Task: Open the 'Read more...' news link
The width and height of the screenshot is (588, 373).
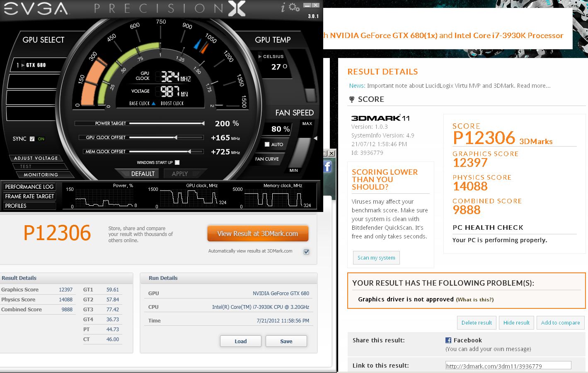Action: tap(534, 86)
